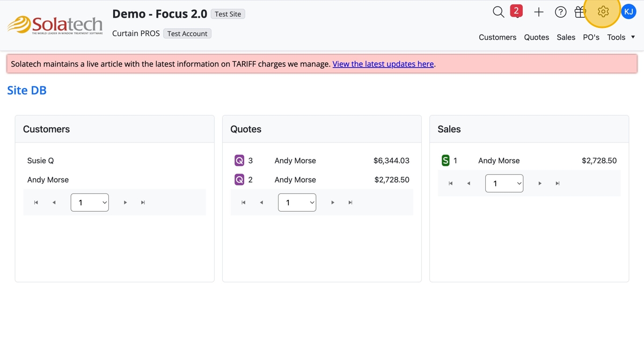Image resolution: width=644 pixels, height=360 pixels.
Task: Open the red notifications badge
Action: click(516, 11)
